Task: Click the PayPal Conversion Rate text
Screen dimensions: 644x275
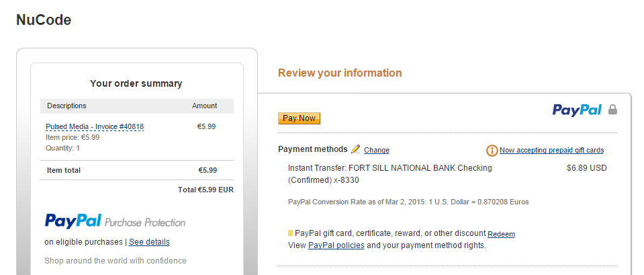Action: (x=408, y=202)
